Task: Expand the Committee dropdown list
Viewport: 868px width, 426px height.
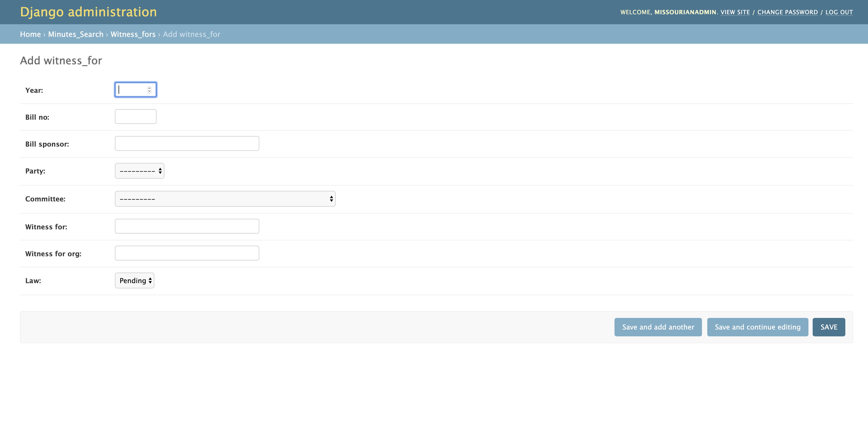Action: pos(225,199)
